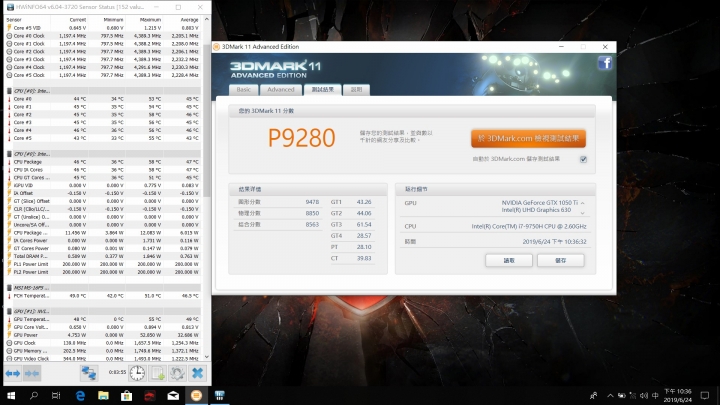Click the blue X icon in HWiNFO toolbar
This screenshot has width=720, height=405.
tap(197, 373)
